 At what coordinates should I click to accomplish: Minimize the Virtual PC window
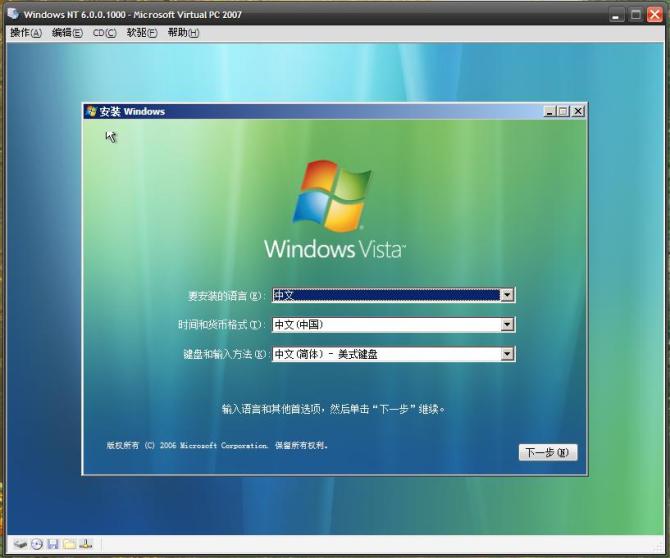[x=616, y=15]
